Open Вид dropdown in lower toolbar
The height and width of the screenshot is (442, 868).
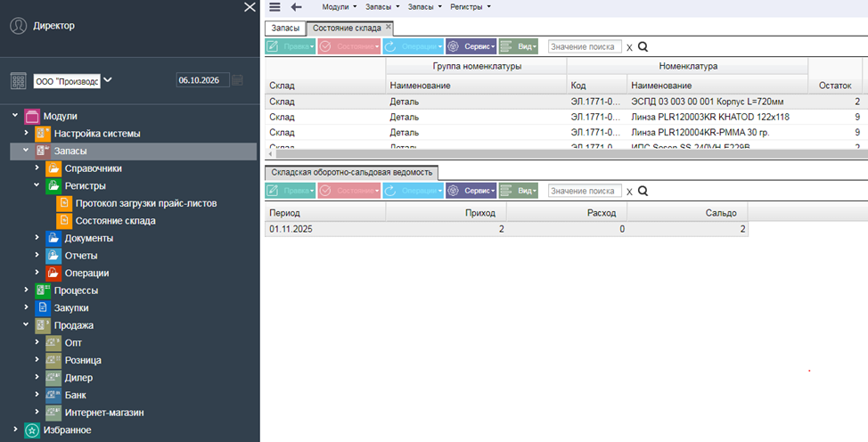coord(518,191)
